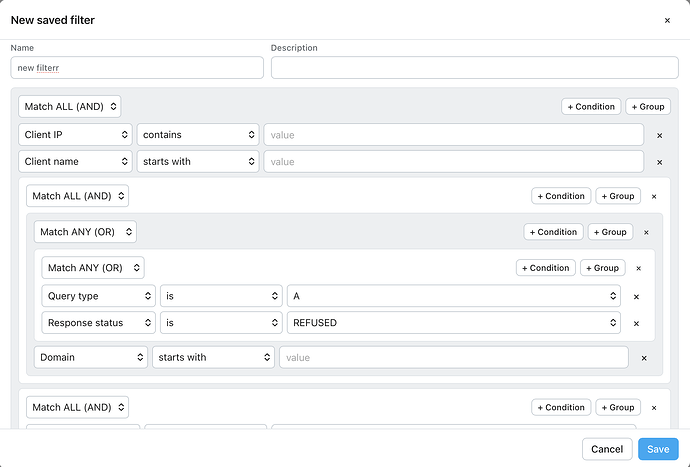Open the Client IP field selector
This screenshot has width=690, height=467.
(75, 135)
